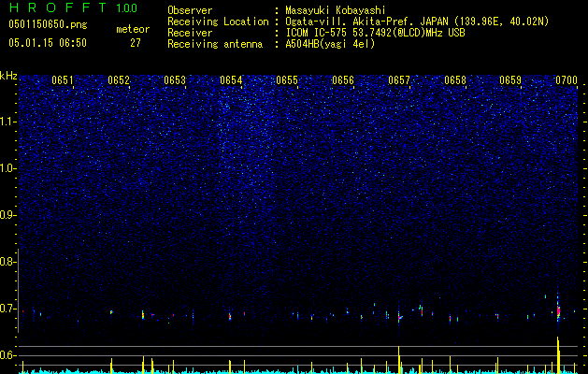Click the 0657 time marker

pyautogui.click(x=399, y=80)
